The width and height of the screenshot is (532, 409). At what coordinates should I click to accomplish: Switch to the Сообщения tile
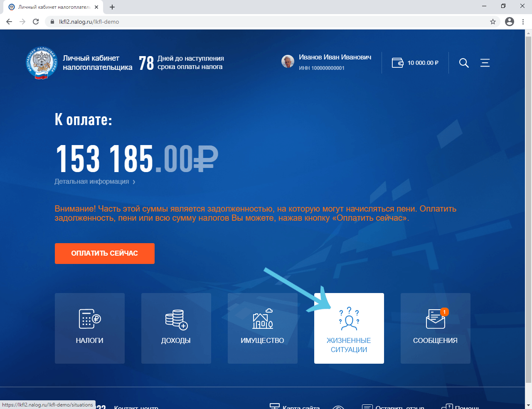[x=435, y=328]
